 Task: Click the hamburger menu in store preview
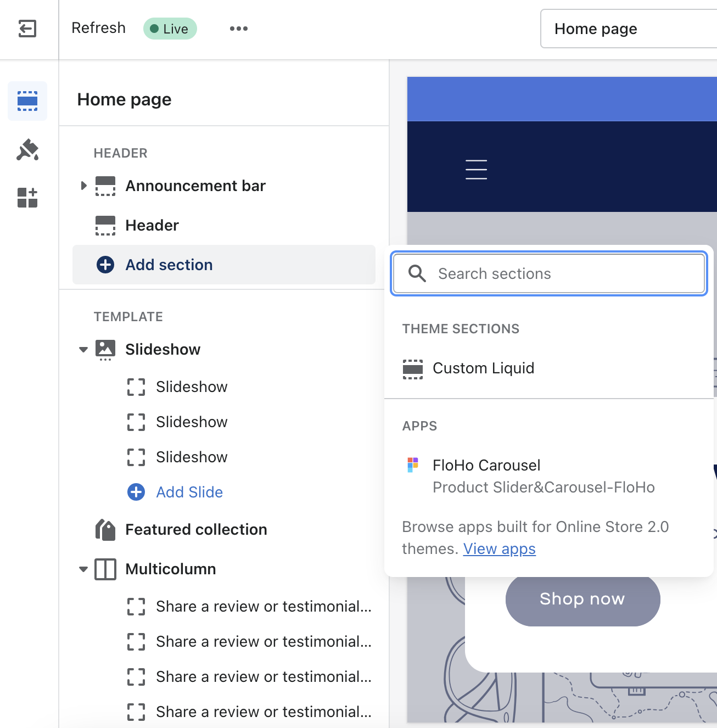click(x=476, y=169)
